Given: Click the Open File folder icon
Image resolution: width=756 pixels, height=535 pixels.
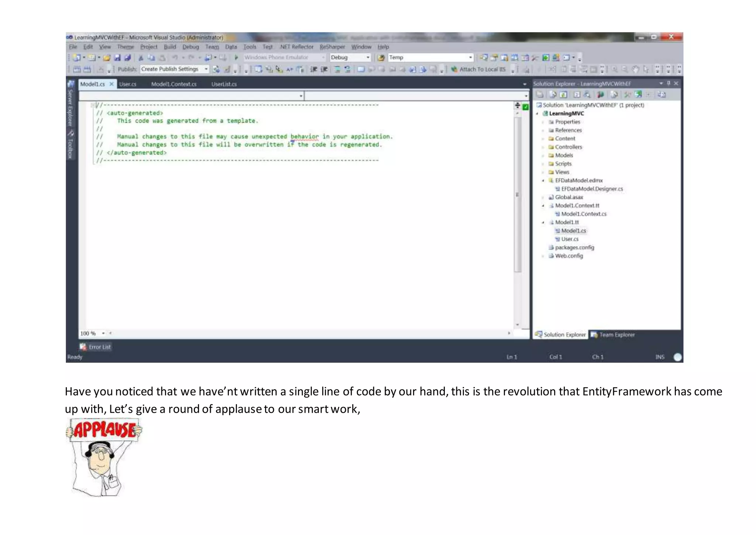Looking at the screenshot, I should (x=107, y=58).
